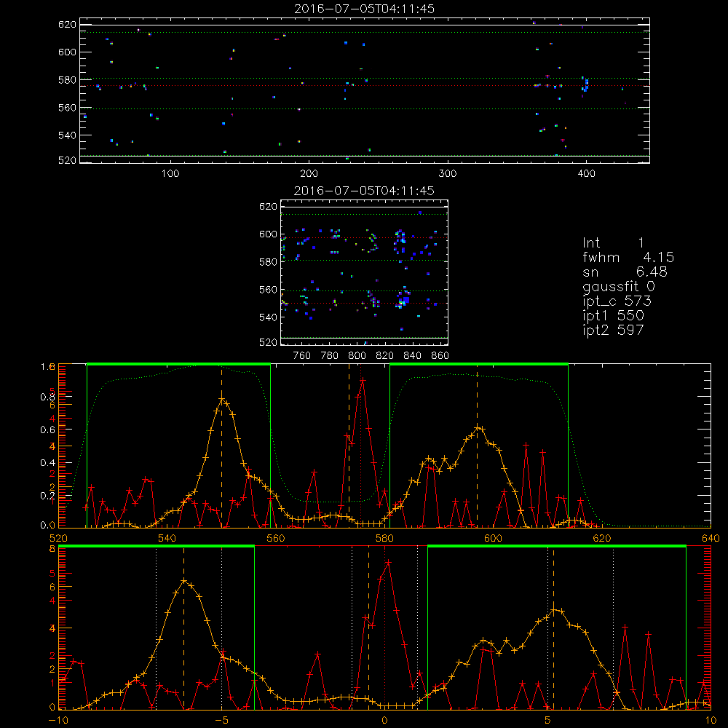Select the 'gaussfit 0' annotation
Screen dimensions: 728x728
(x=618, y=286)
